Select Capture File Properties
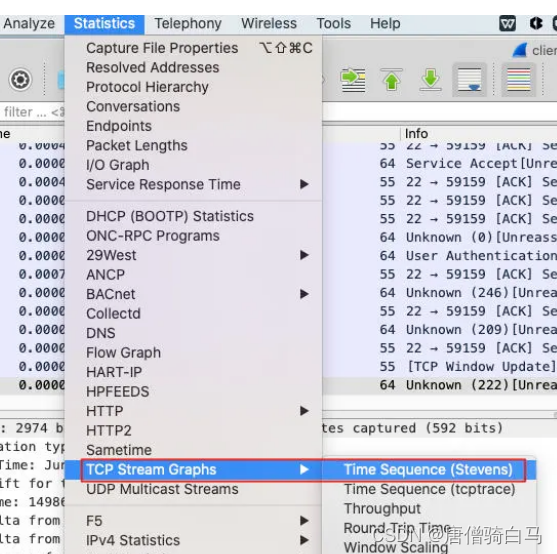This screenshot has height=554, width=557. pyautogui.click(x=193, y=48)
